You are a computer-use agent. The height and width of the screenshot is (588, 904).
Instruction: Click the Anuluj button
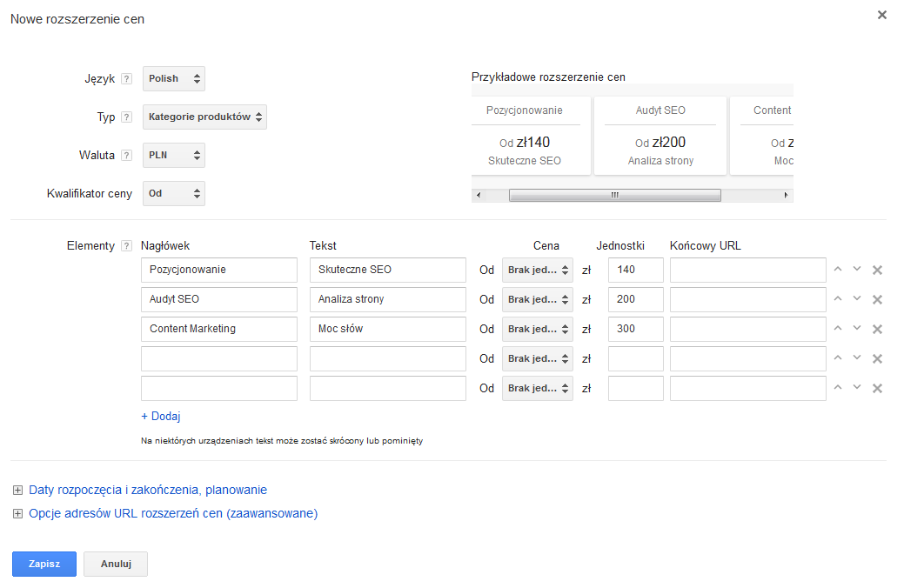(x=116, y=564)
